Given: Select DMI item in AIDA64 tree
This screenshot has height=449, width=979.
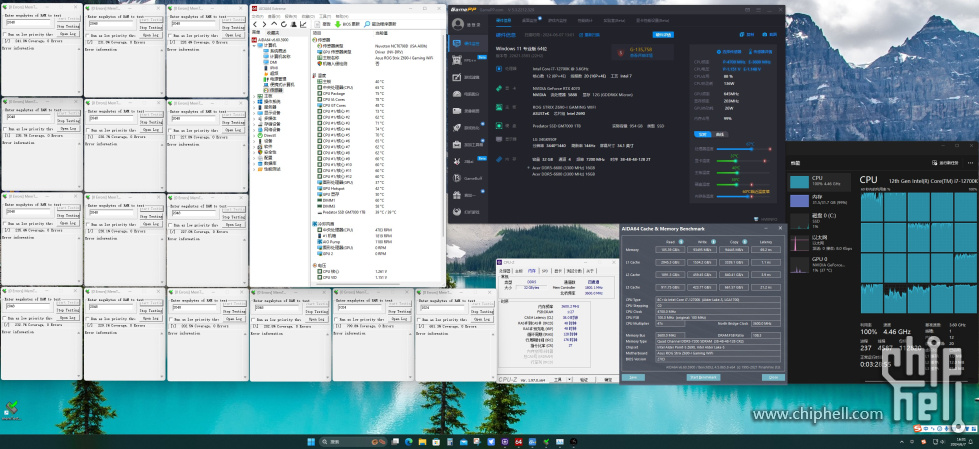Looking at the screenshot, I should point(270,62).
